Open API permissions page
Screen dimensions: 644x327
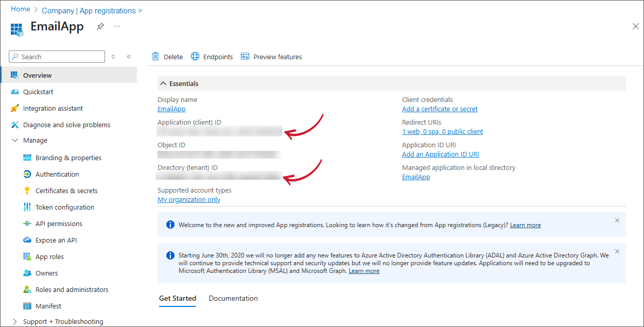point(59,224)
